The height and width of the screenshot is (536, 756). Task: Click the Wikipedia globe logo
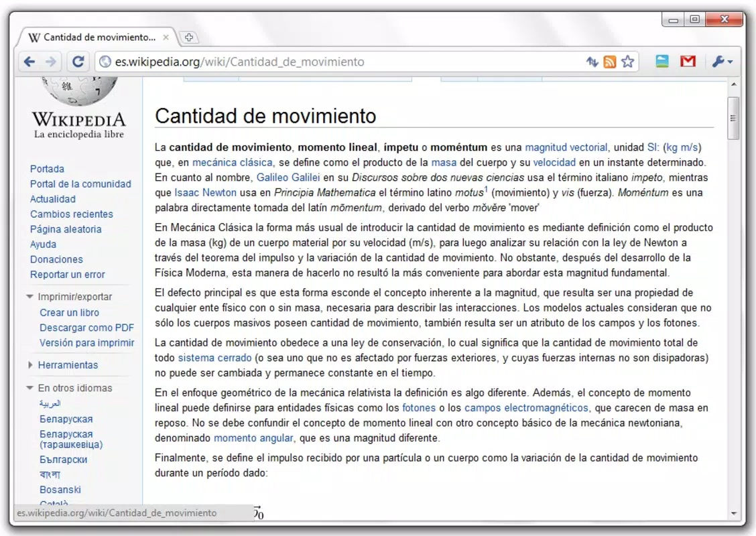coord(80,91)
